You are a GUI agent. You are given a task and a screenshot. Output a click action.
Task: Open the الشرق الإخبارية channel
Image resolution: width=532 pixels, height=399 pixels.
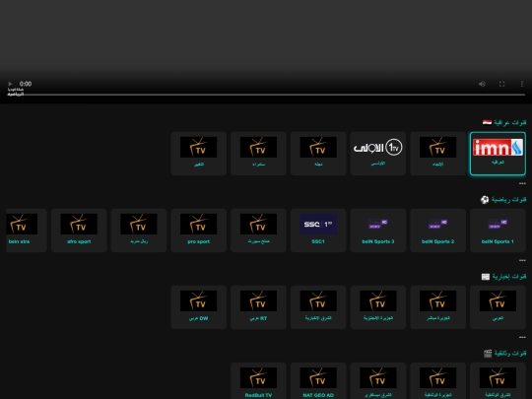tap(318, 307)
